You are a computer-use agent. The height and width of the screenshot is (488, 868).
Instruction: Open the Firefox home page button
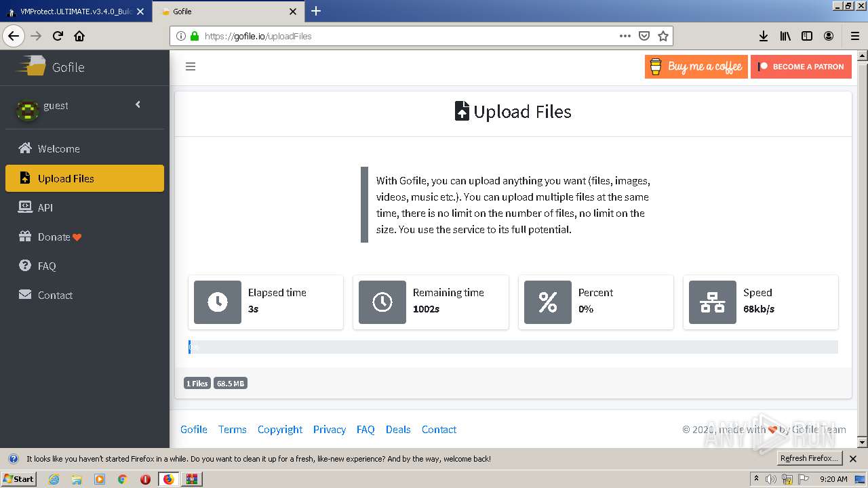[79, 36]
